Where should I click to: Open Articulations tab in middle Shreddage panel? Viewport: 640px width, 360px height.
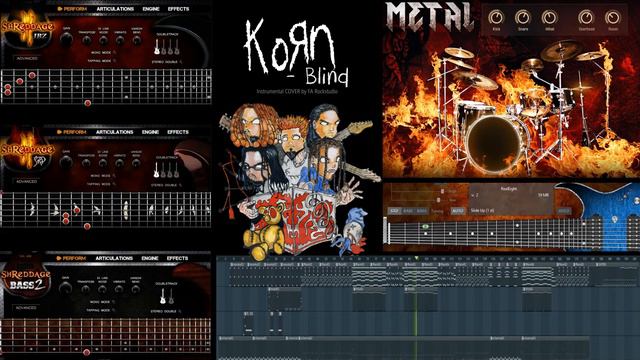click(x=114, y=132)
